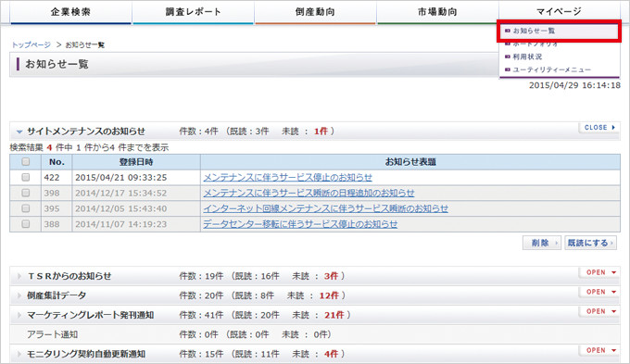The image size is (630, 364).
Task: Click arrow icon beside モニタリング契約自動更新通知
Action: (x=19, y=354)
